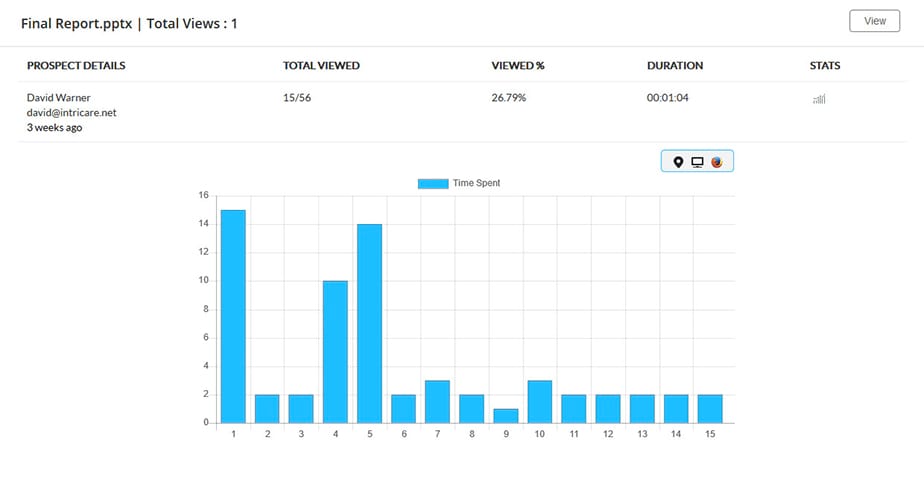
Task: Click the VIEWED % column header
Action: coord(518,65)
